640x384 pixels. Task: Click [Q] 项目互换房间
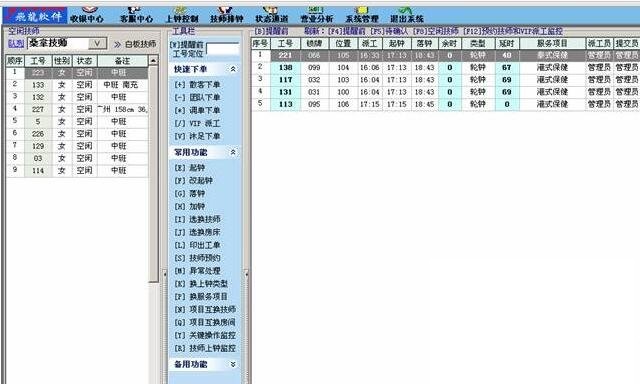click(x=205, y=322)
